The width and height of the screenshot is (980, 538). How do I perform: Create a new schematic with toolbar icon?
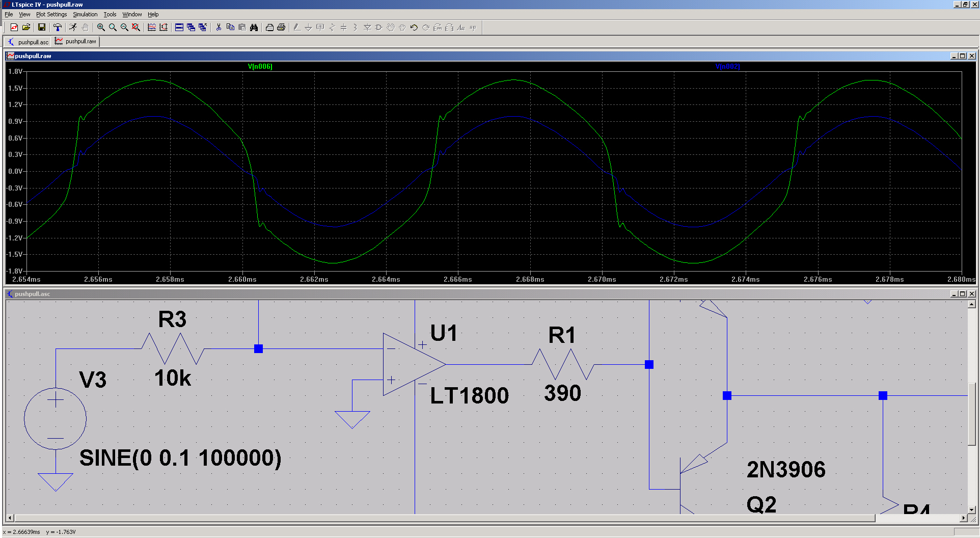14,28
